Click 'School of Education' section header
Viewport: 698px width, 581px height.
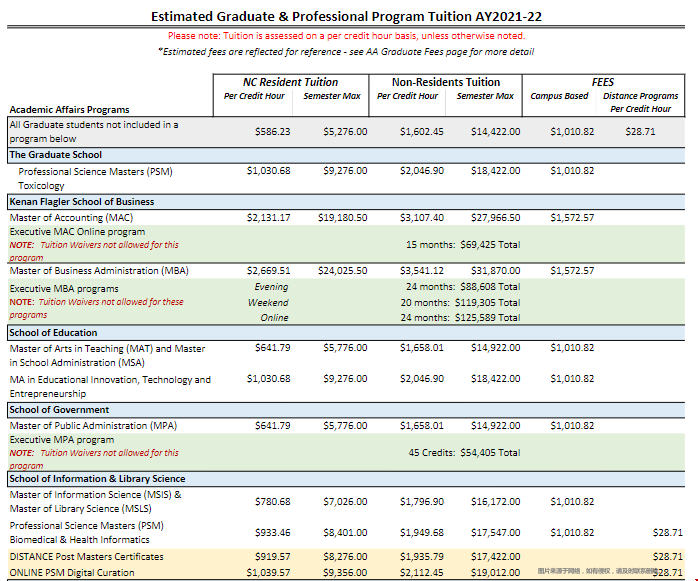[53, 333]
